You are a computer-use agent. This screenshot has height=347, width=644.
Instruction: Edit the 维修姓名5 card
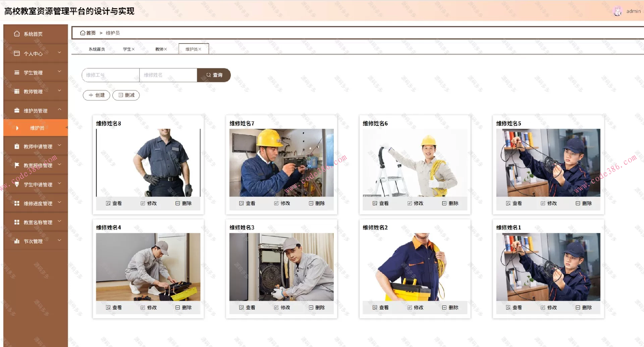tap(549, 203)
